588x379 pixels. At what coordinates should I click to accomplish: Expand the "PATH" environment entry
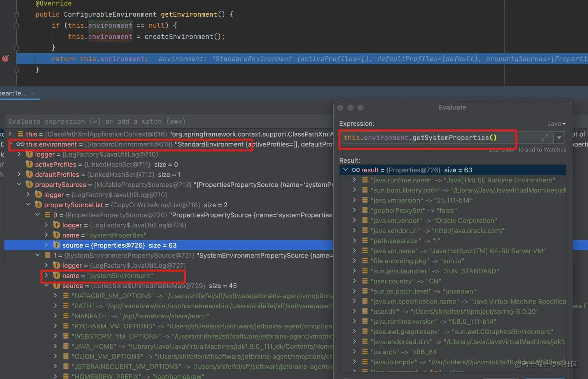[x=55, y=306]
